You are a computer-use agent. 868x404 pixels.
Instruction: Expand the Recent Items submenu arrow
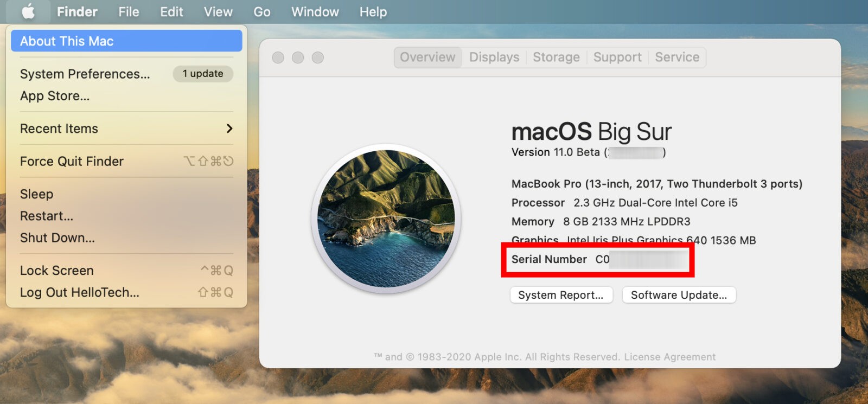[x=229, y=129]
